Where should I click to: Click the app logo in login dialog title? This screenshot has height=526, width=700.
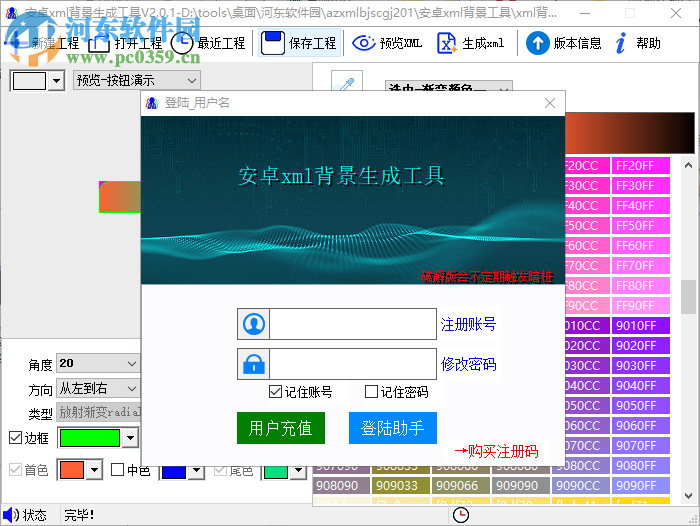point(152,103)
